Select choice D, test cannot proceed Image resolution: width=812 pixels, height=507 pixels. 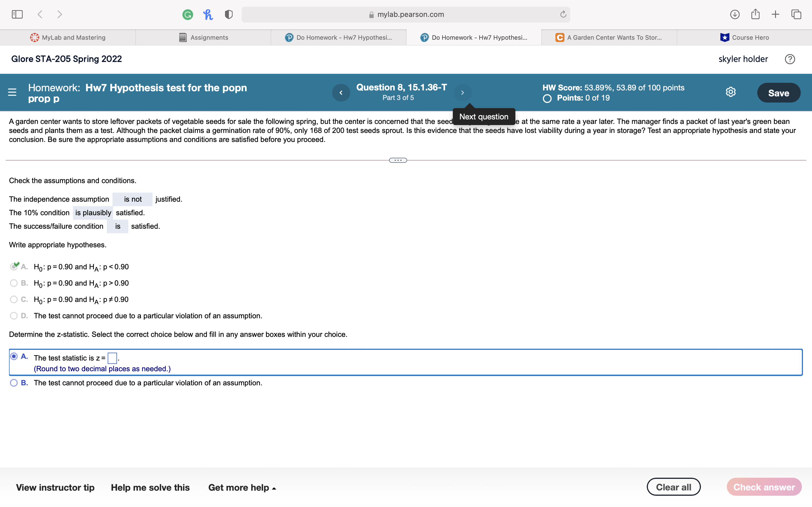(14, 315)
